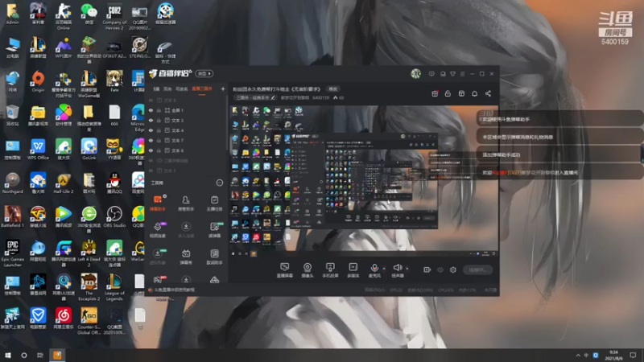Toggle lock on 全屏 1 source

click(159, 110)
